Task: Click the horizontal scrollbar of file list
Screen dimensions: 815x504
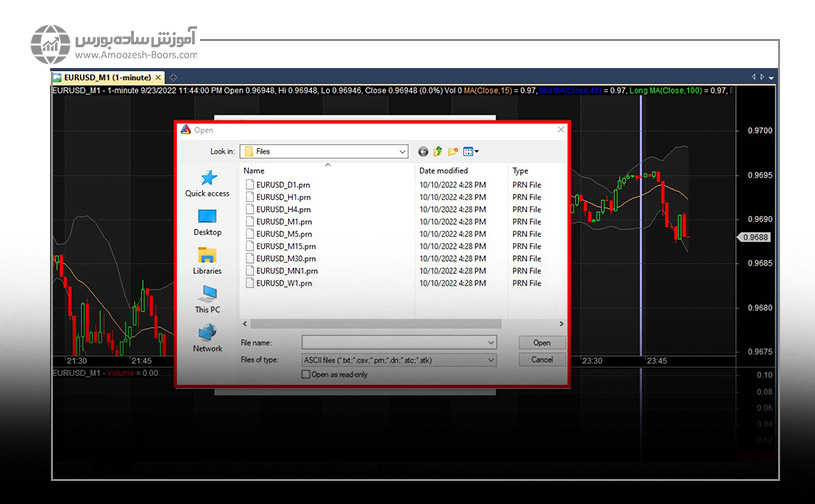Action: tap(400, 324)
